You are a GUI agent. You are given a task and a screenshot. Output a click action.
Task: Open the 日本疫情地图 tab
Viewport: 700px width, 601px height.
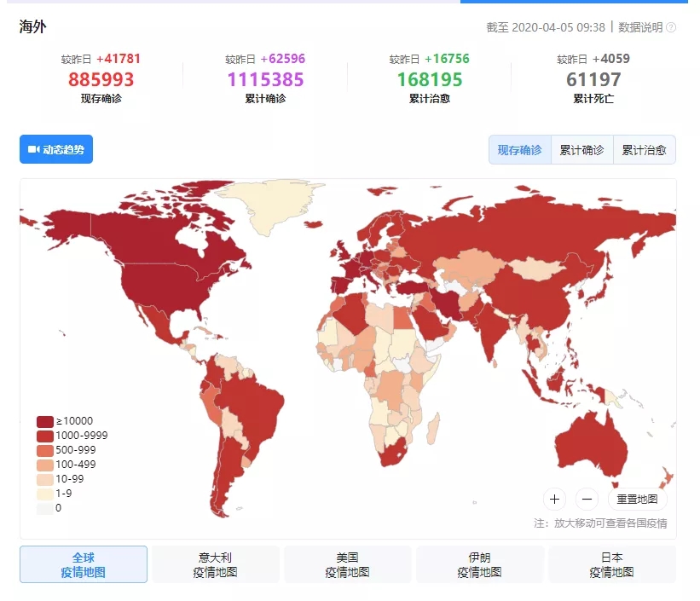point(611,564)
